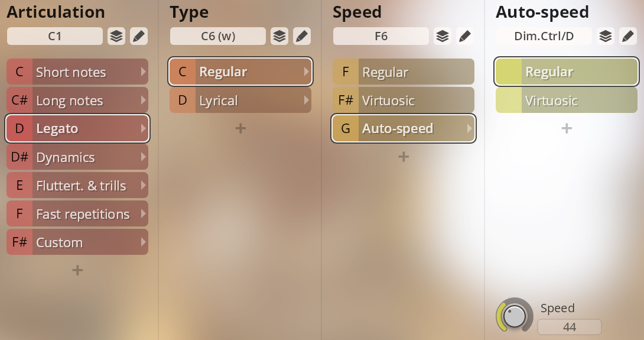This screenshot has height=340, width=644.
Task: Click the Speed value field showing 44
Action: pos(570,327)
